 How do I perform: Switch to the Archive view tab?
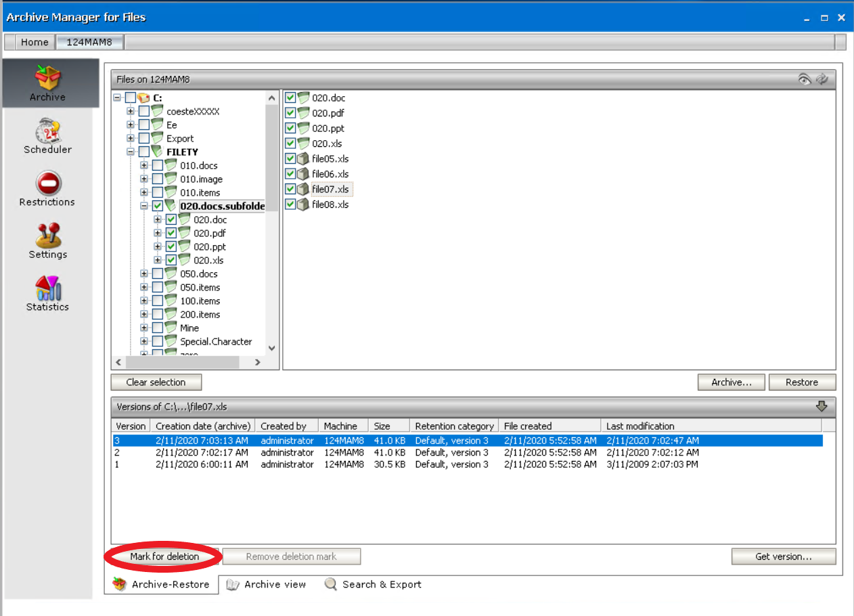(x=266, y=584)
